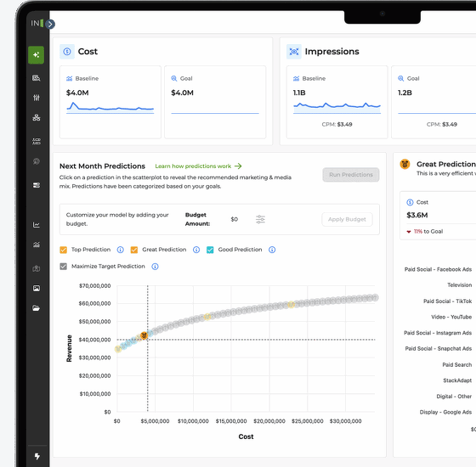Open the budget adjustment sliders icon
Image resolution: width=476 pixels, height=467 pixels.
[x=260, y=219]
